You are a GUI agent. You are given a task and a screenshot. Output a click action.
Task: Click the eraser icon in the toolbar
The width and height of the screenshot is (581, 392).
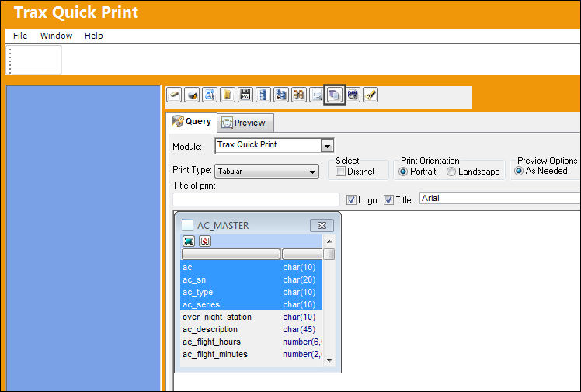(x=174, y=95)
